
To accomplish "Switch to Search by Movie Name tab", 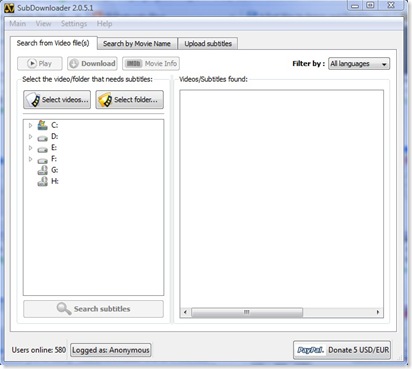I will click(x=137, y=44).
